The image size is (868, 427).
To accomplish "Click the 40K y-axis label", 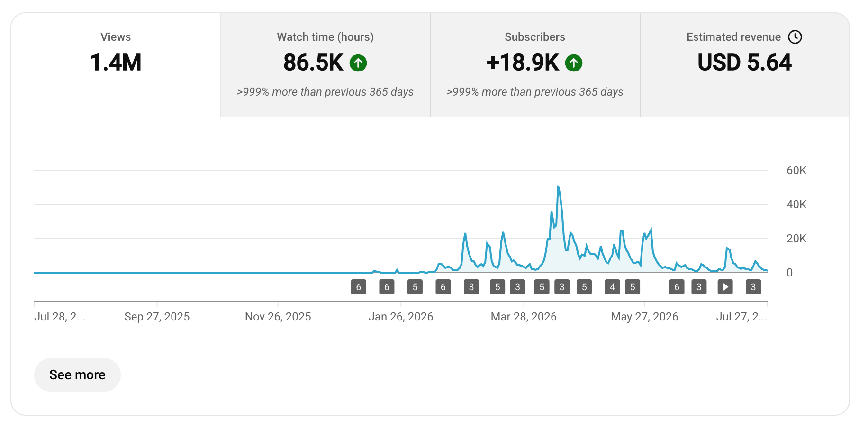I will (796, 205).
